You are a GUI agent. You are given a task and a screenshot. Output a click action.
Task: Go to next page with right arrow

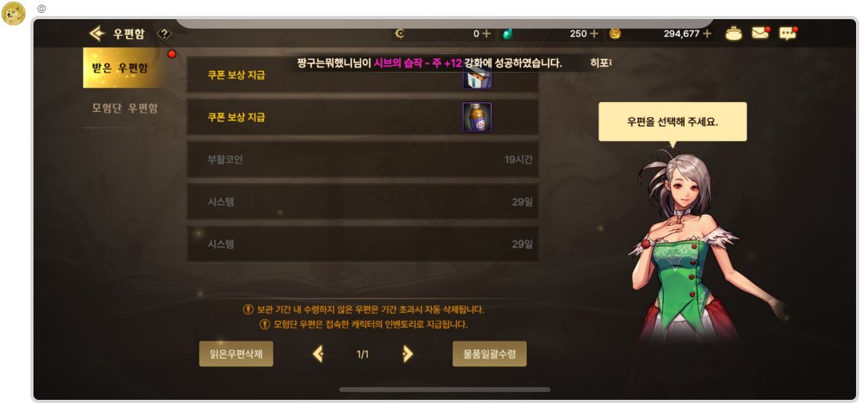point(408,354)
